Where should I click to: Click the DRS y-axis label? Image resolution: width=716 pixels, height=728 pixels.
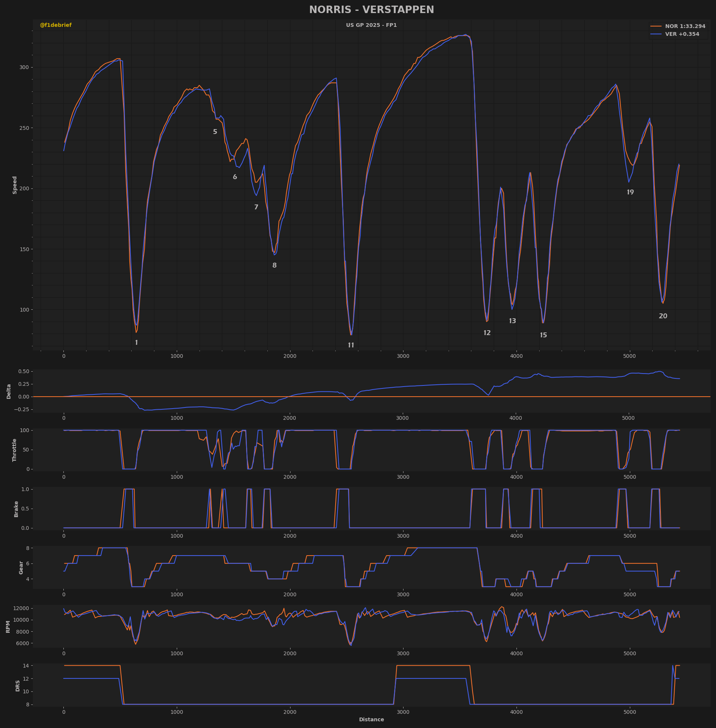[18, 686]
